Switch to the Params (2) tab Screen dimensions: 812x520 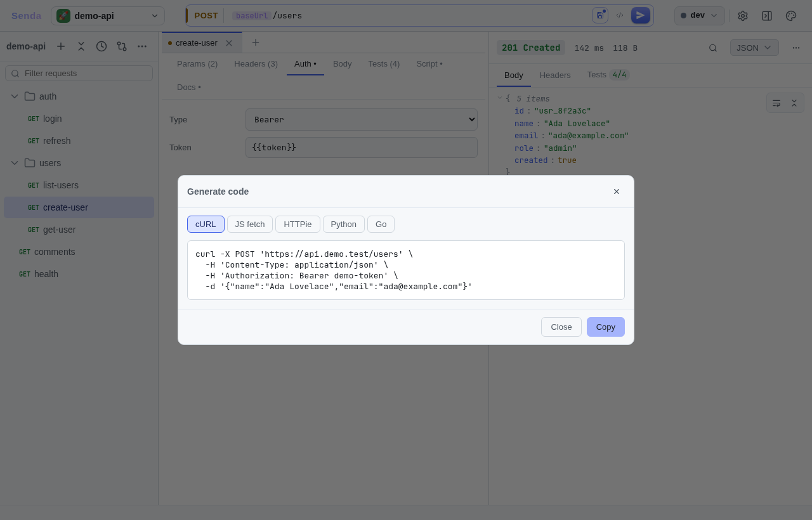[x=197, y=63]
